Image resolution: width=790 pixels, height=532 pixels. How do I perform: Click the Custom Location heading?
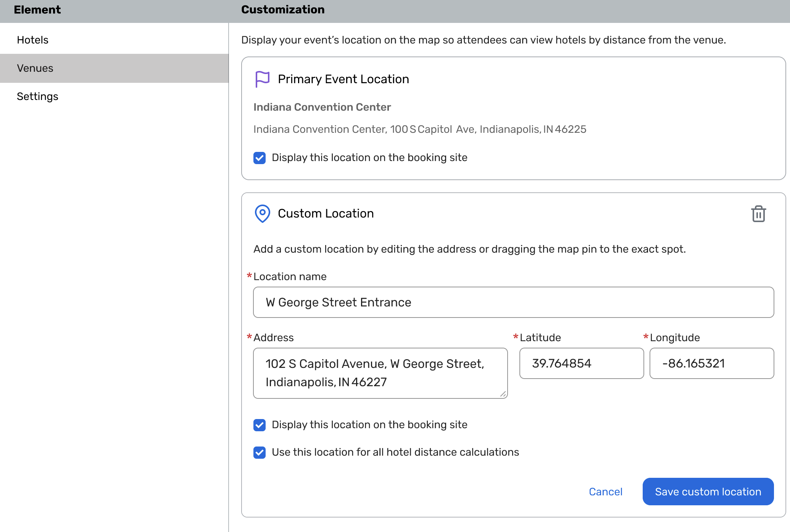pyautogui.click(x=326, y=213)
